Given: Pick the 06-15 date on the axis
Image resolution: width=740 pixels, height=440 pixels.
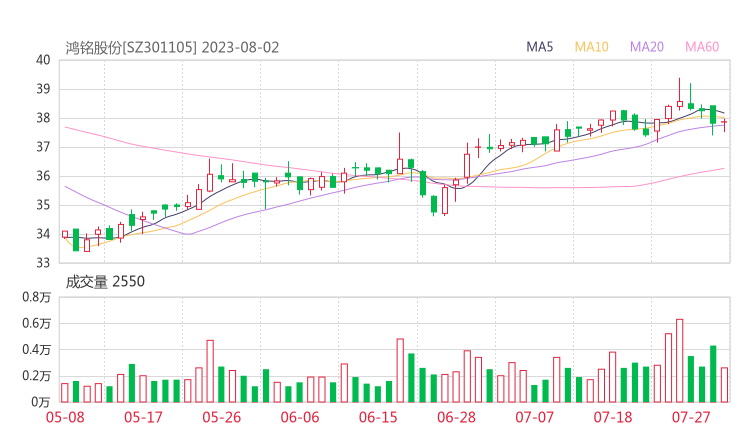Looking at the screenshot, I should pos(378,416).
